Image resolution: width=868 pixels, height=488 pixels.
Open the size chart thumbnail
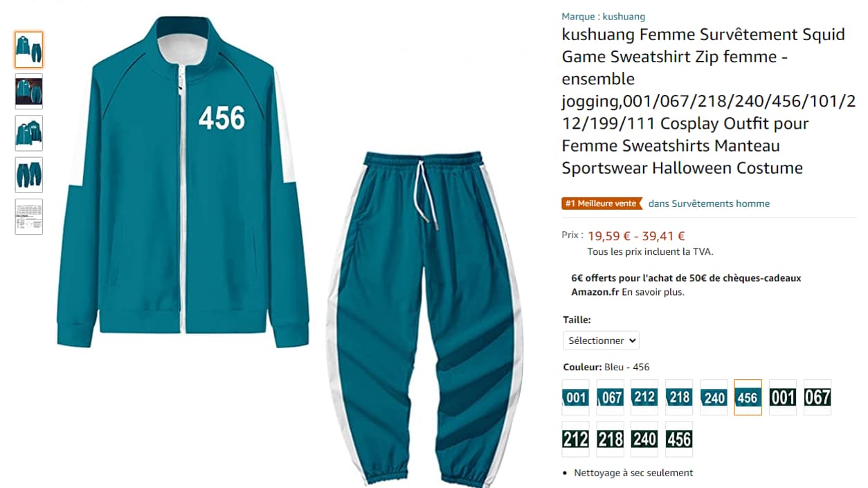tap(28, 217)
